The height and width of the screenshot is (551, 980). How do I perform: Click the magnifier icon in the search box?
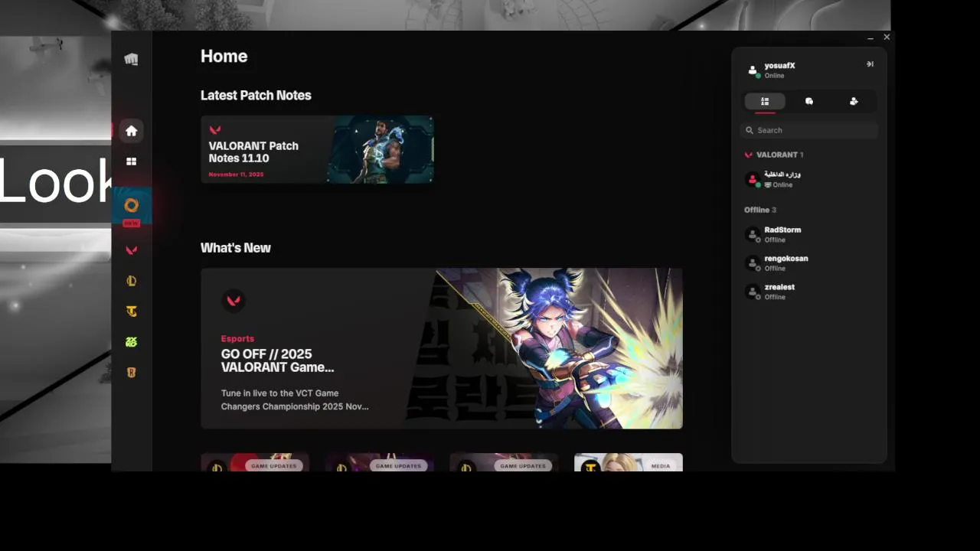[750, 130]
